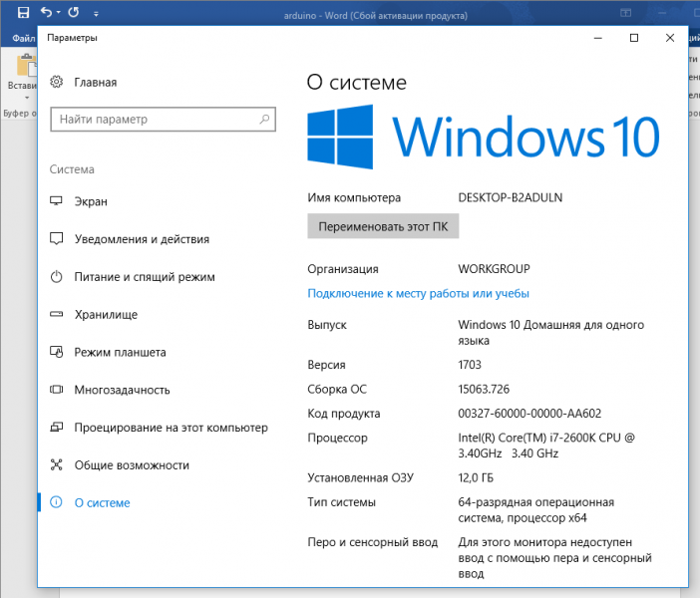Image resolution: width=700 pixels, height=598 pixels.
Task: Click the Перо и сенсорный ввод label
Action: coord(372,542)
